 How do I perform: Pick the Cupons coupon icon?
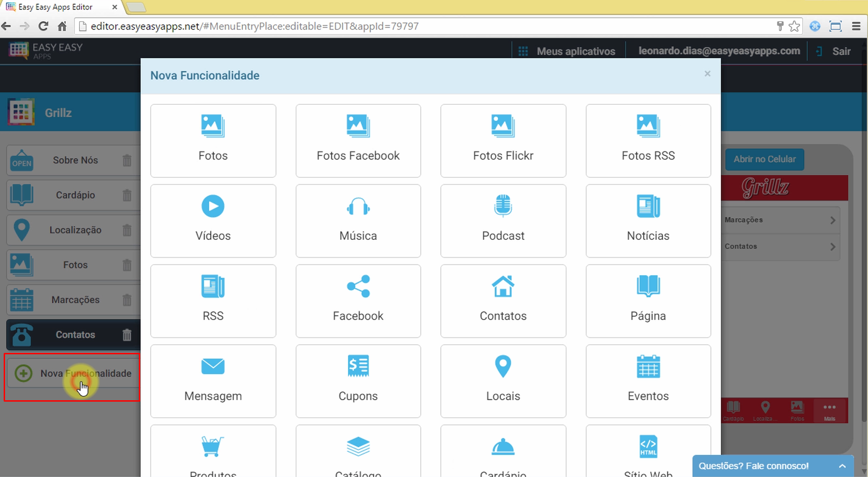358,366
